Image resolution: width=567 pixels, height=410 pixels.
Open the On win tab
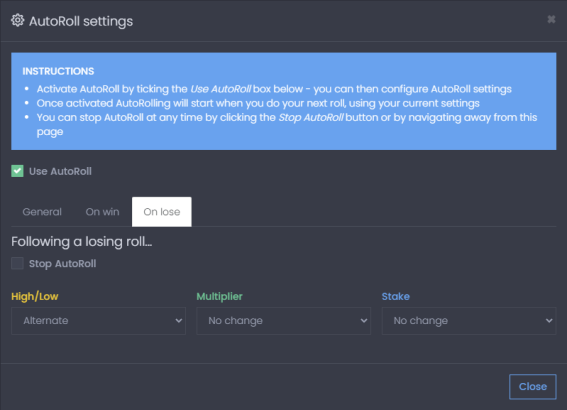(102, 212)
